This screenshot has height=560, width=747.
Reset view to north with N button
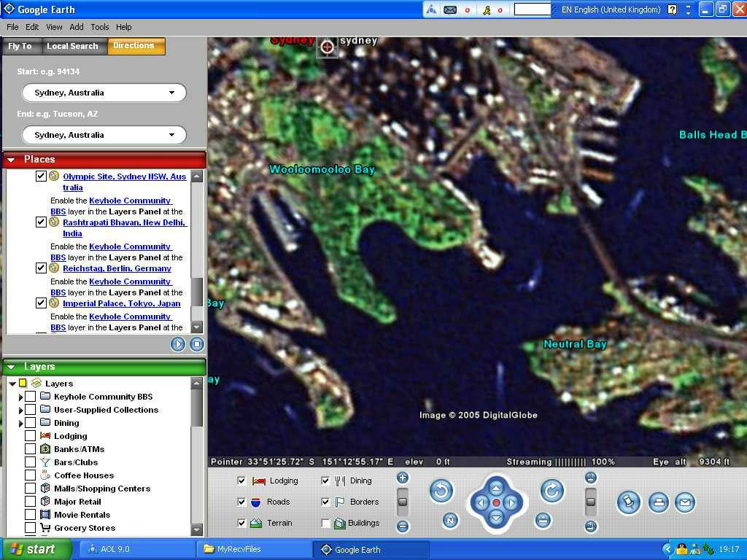coord(450,521)
